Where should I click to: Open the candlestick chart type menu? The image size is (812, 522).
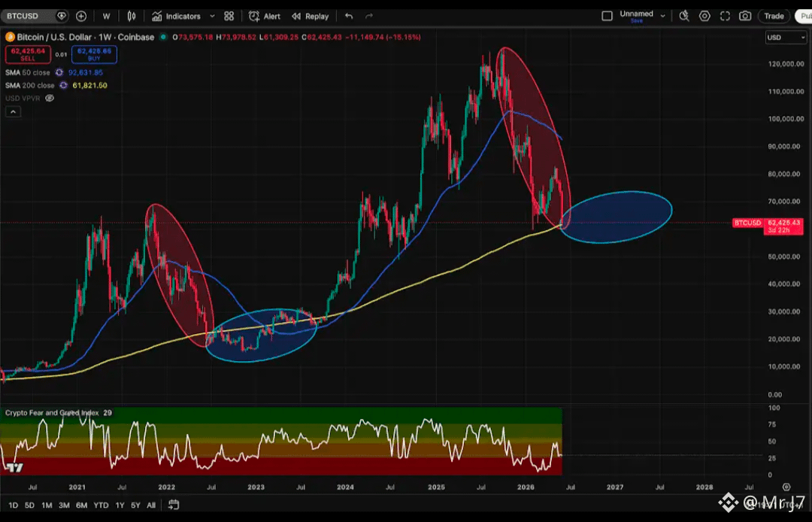coord(132,16)
